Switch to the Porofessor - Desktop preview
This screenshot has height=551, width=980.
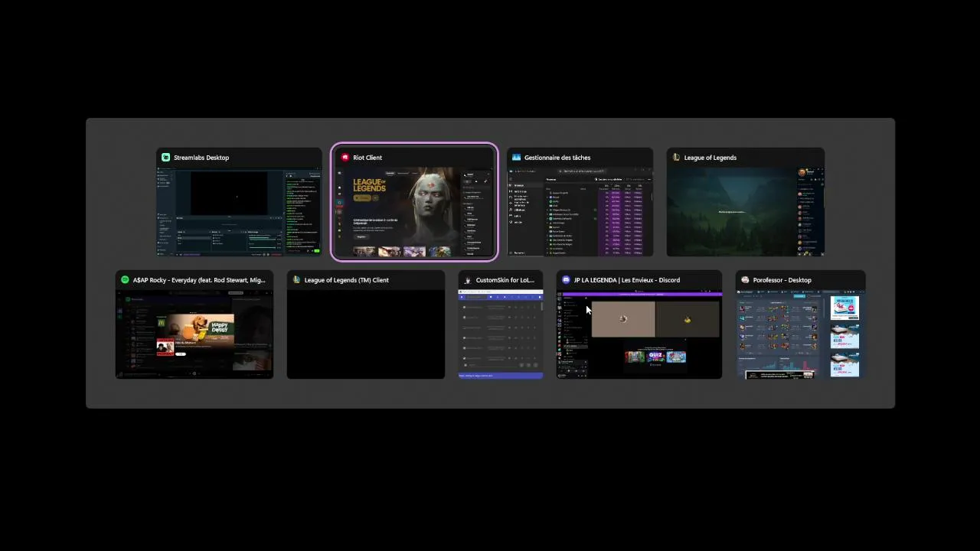pyautogui.click(x=801, y=334)
